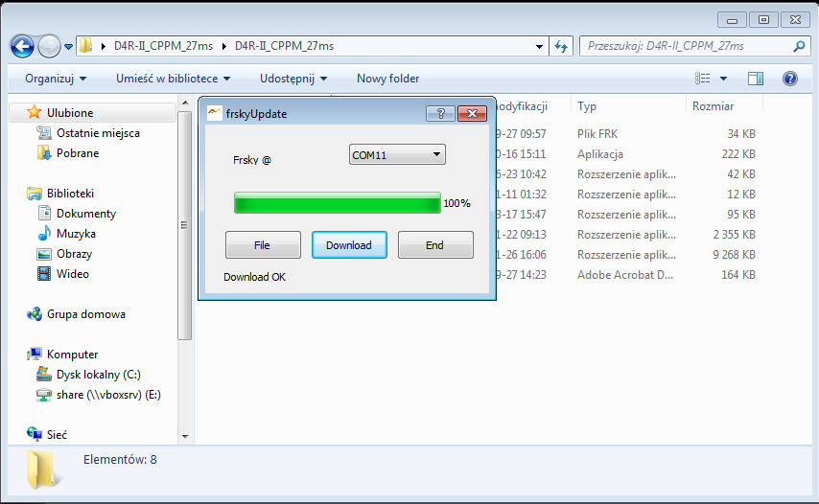Viewport: 819px width, 504px height.
Task: Open Muzyka library
Action: (76, 234)
